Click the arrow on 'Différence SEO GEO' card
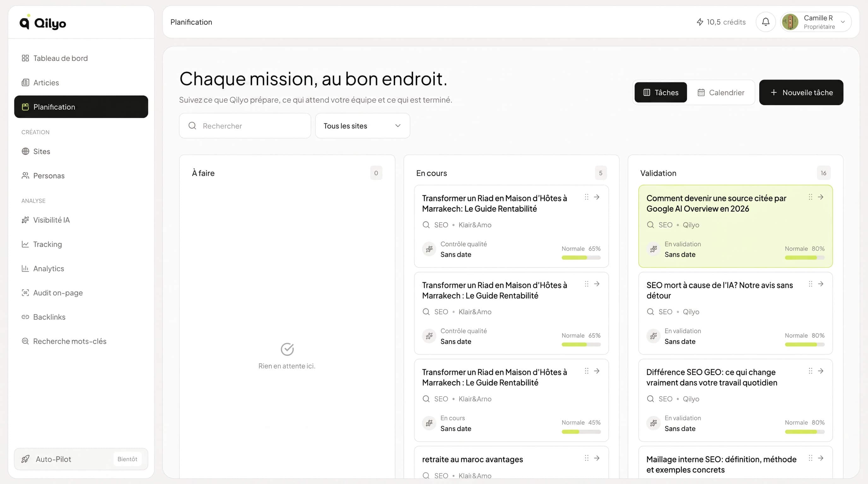 (x=820, y=371)
